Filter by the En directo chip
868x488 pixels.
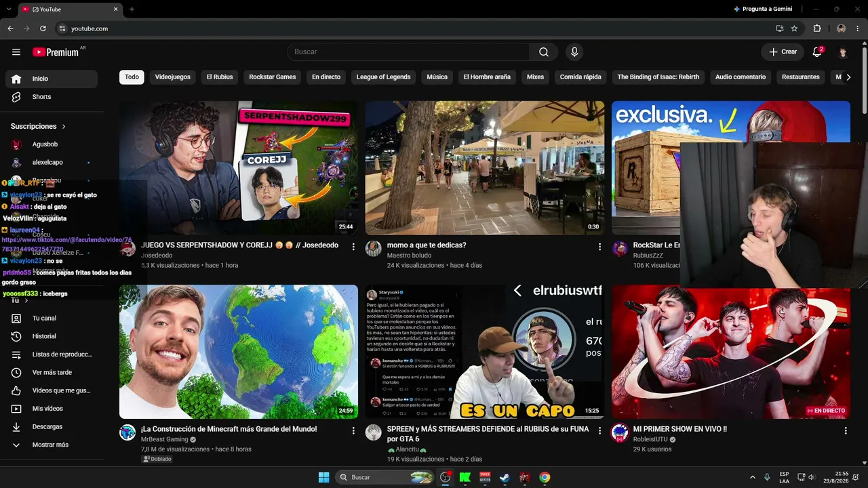coord(326,77)
